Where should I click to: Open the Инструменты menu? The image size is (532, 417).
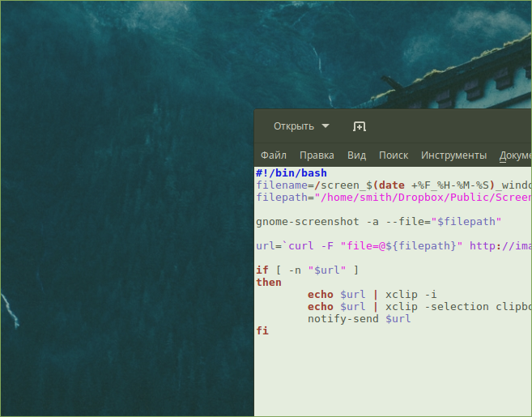coord(453,155)
